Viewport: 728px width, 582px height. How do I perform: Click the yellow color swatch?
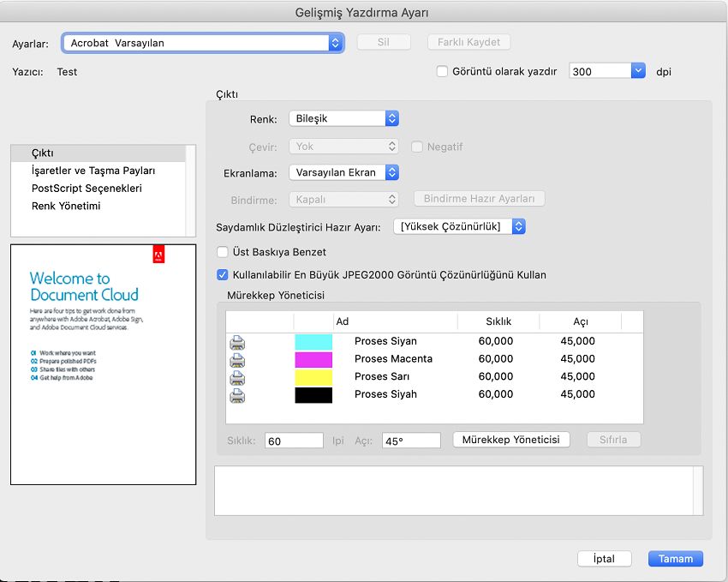click(313, 377)
